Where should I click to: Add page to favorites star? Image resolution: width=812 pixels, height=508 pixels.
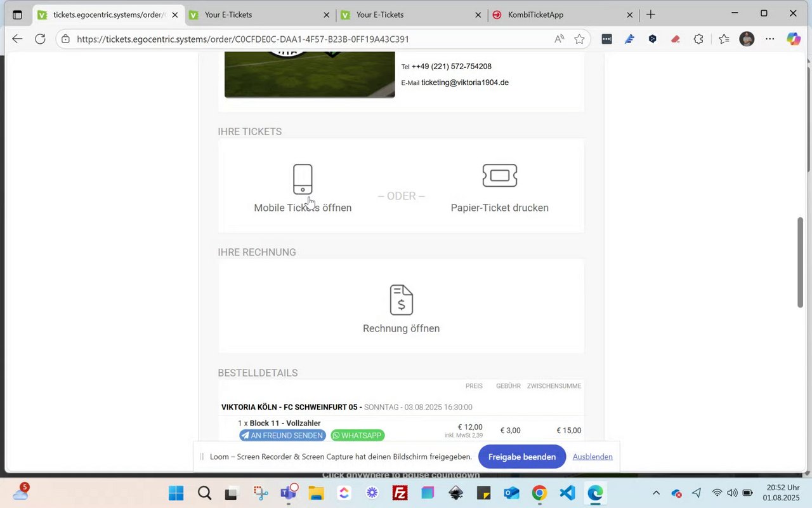point(579,39)
